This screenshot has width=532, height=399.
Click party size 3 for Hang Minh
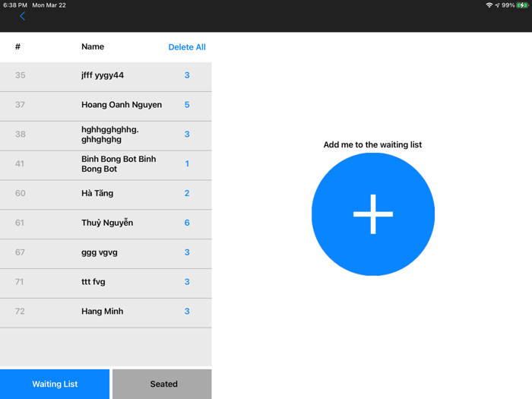pyautogui.click(x=187, y=312)
